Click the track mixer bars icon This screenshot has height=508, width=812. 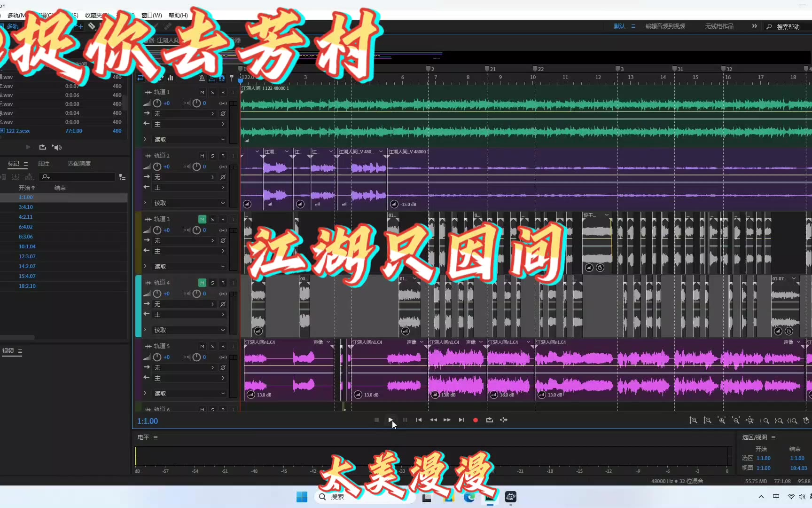[171, 78]
